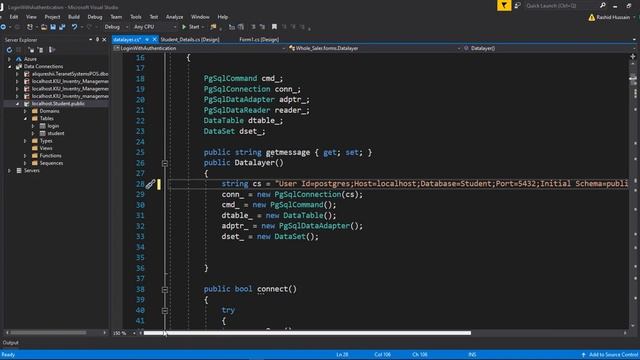
Task: Click the bookmark icon in toolbar
Action: click(x=274, y=27)
